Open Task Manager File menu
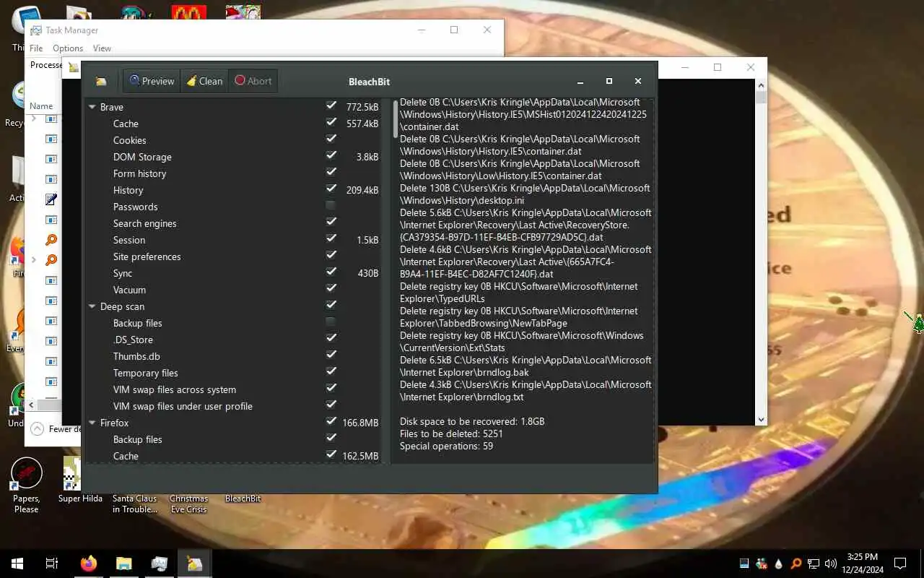924x578 pixels. coord(36,48)
